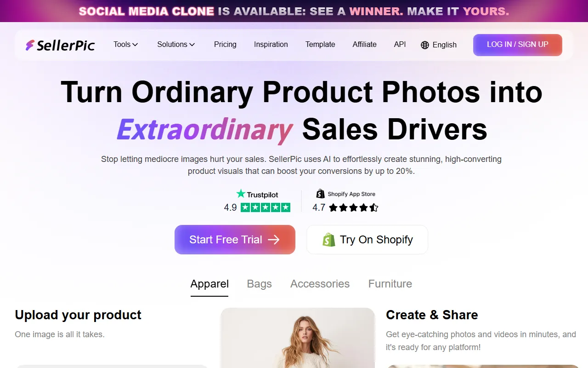Open the Inspiration menu item
This screenshot has width=588, height=368.
point(271,45)
